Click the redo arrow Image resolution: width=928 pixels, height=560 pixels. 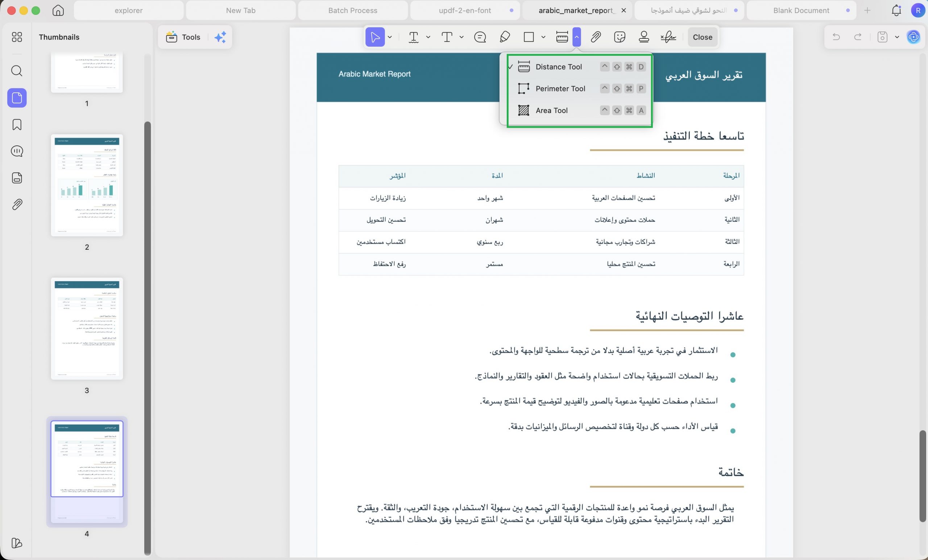858,37
